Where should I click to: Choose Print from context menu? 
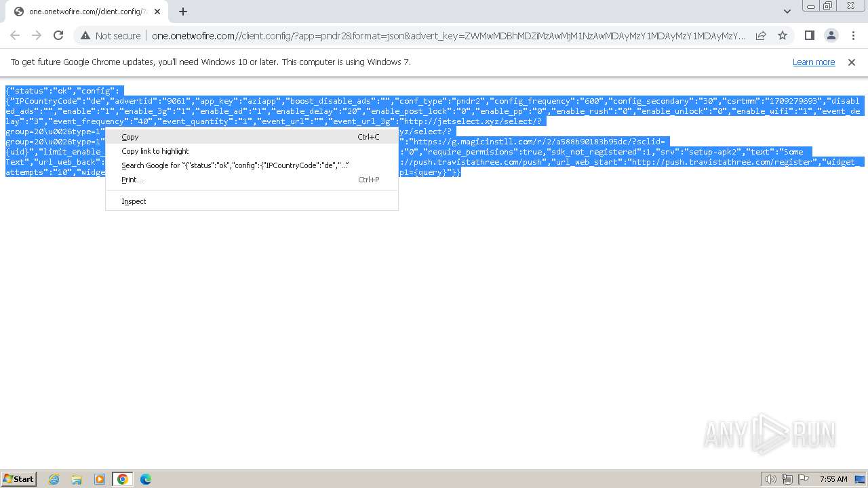252,180
